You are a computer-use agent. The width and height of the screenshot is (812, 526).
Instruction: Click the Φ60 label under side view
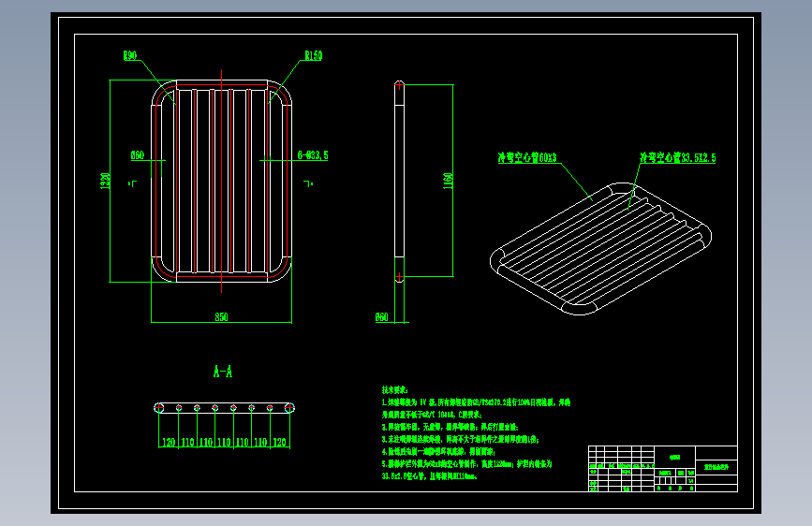382,317
